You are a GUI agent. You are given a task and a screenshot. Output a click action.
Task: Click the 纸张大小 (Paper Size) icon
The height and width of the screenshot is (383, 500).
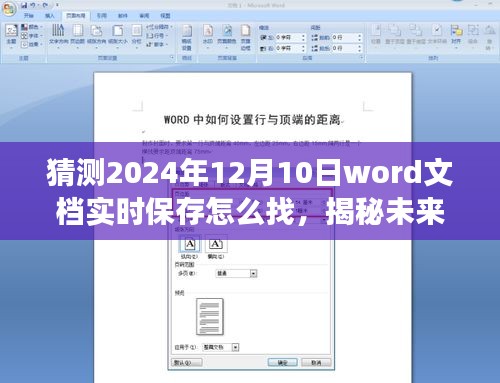coord(118,30)
